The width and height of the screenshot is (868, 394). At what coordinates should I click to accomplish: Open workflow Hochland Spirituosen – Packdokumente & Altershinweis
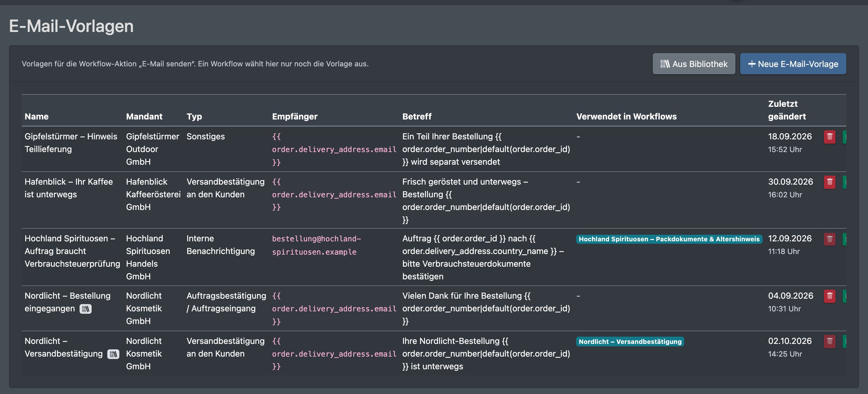669,239
